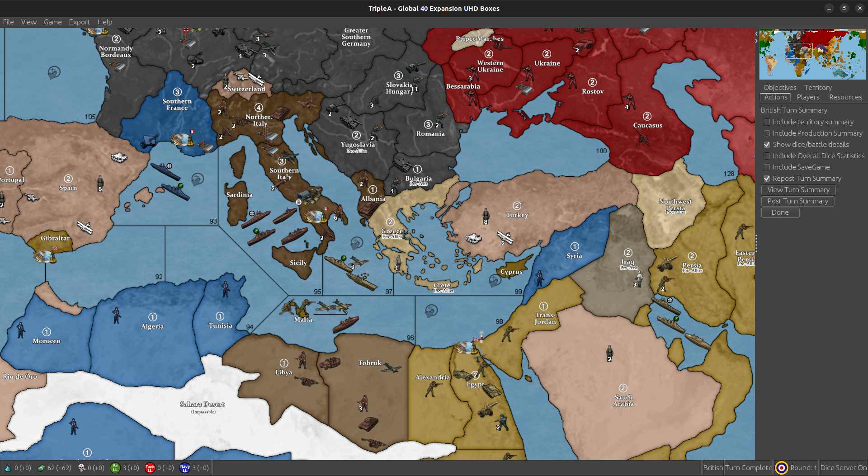Click the skull suicide token icon
Screen dimensions: 868x476
point(81,468)
